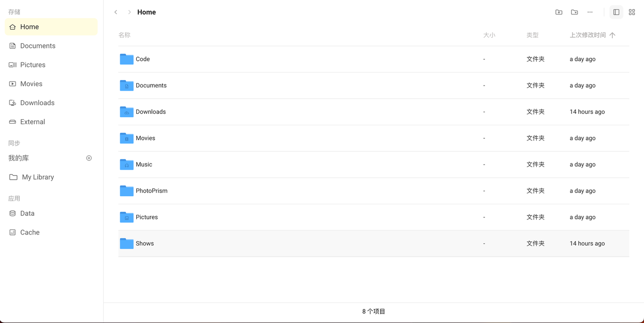Click the Code folder icon

click(x=127, y=59)
